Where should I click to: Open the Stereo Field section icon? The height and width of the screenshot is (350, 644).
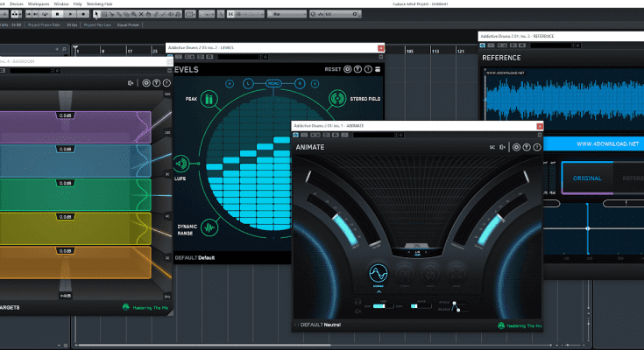pos(338,99)
